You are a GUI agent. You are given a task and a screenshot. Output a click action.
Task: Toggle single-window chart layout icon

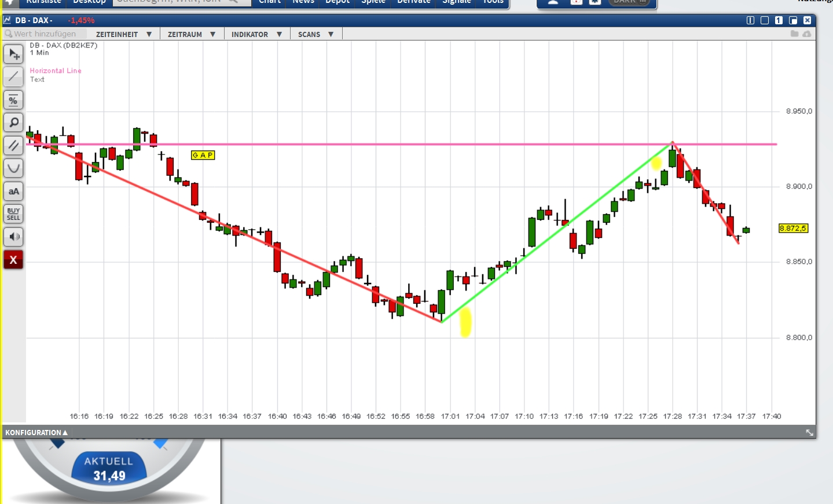coord(779,20)
